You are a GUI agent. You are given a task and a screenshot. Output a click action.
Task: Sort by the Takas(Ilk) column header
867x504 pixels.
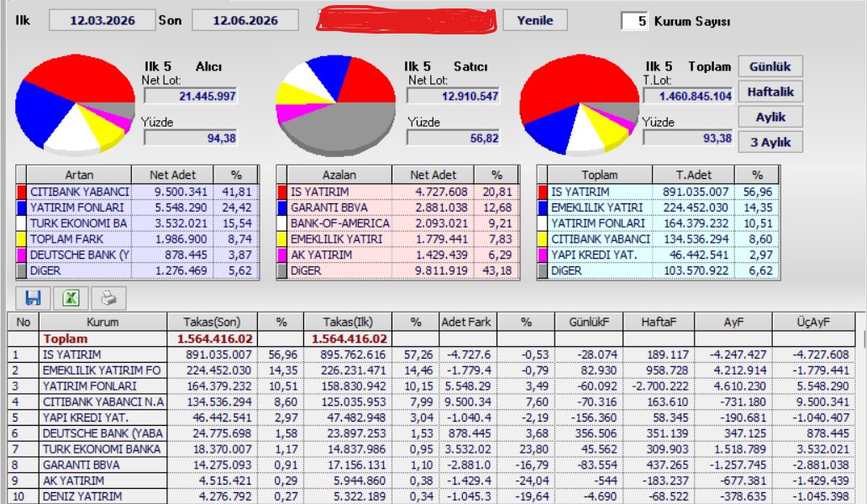[x=348, y=323]
